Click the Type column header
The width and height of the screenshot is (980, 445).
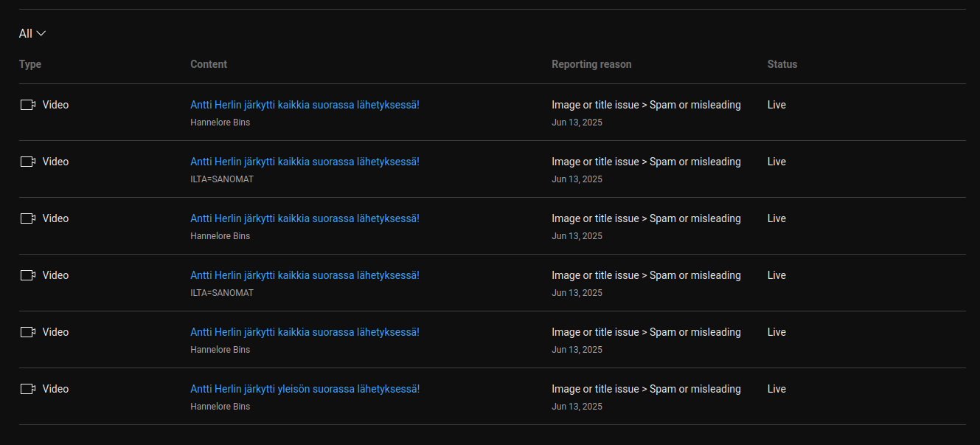tap(30, 64)
